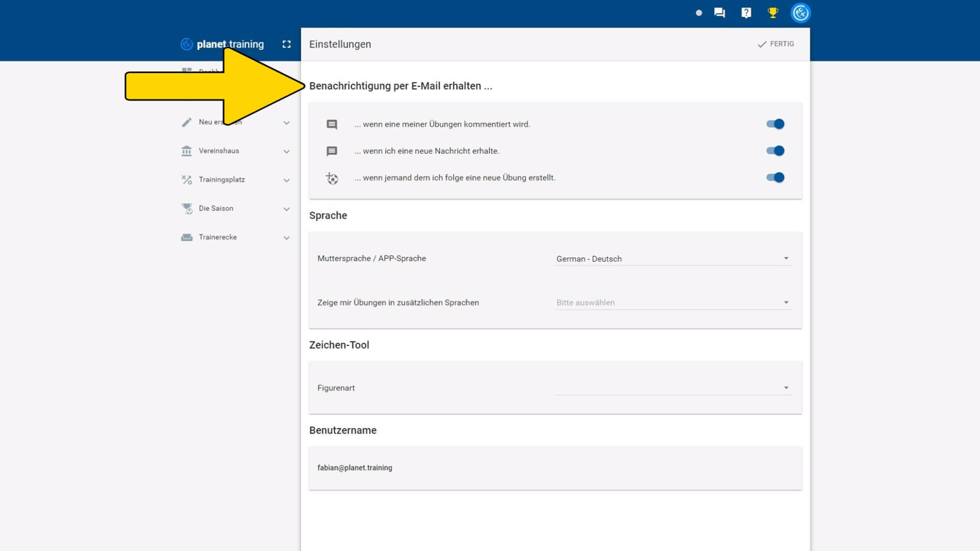
Task: Click the fullscreen toggle icon beside logo
Action: tap(286, 44)
